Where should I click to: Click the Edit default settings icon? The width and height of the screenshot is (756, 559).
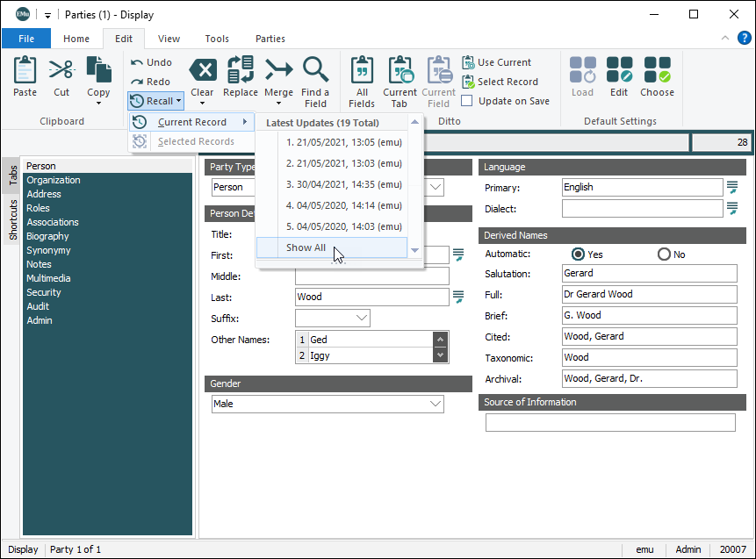point(619,70)
